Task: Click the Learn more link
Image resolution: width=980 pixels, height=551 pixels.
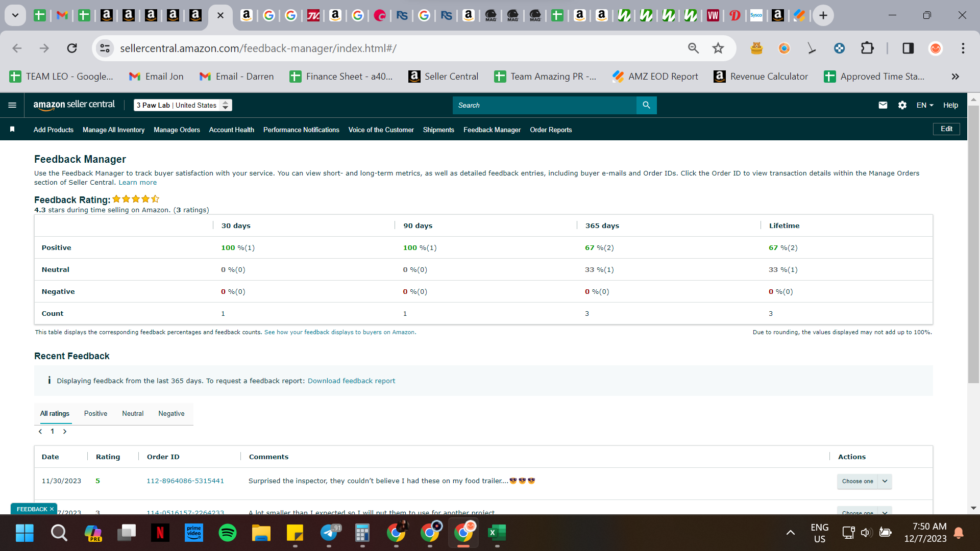Action: pyautogui.click(x=138, y=183)
